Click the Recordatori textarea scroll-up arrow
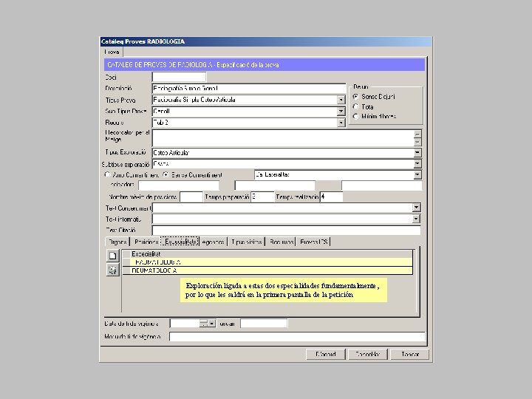 click(x=417, y=134)
